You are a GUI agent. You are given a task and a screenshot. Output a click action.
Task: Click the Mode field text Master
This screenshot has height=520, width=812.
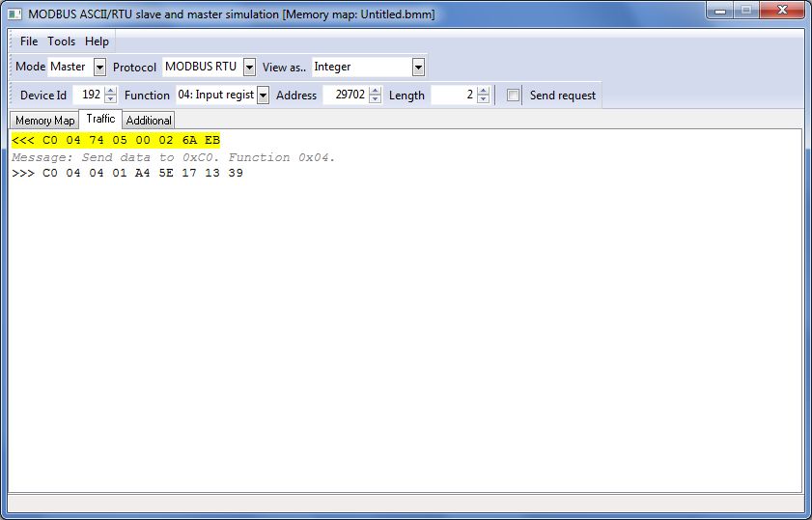[x=68, y=67]
